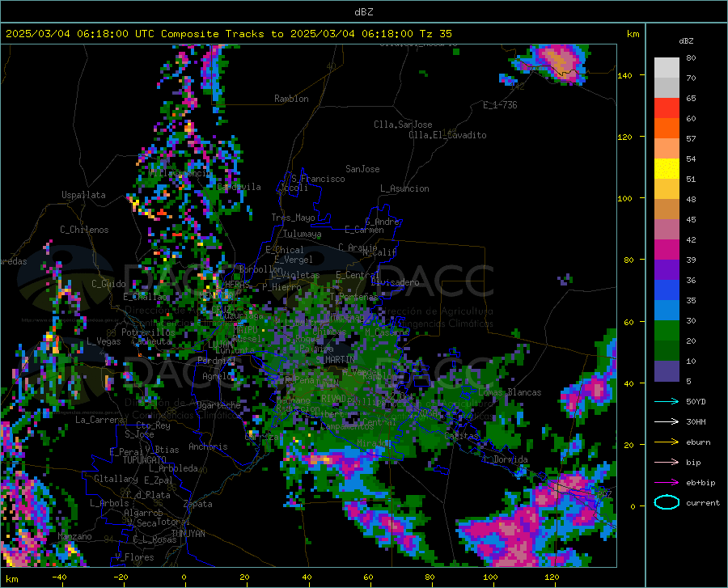Click the Ramblon place label
Image resolution: width=728 pixels, height=588 pixels.
[291, 99]
